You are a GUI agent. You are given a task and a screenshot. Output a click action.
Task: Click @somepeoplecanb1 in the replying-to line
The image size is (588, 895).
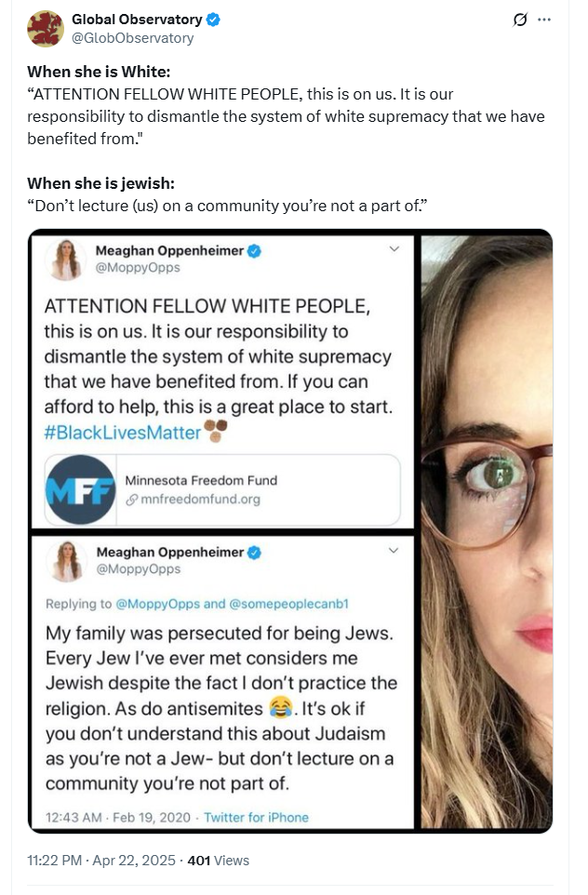click(x=288, y=604)
